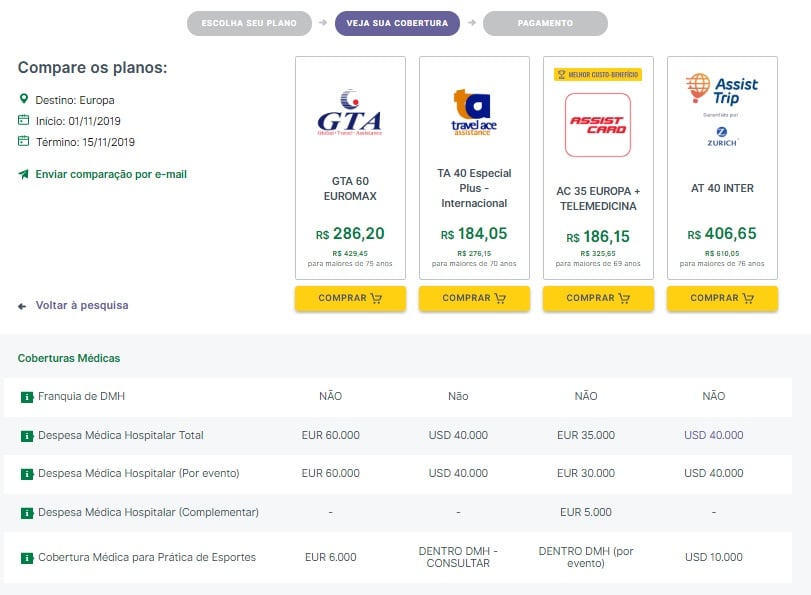Click the R$ 286,20 price
Image resolution: width=811 pixels, height=595 pixels.
(350, 234)
